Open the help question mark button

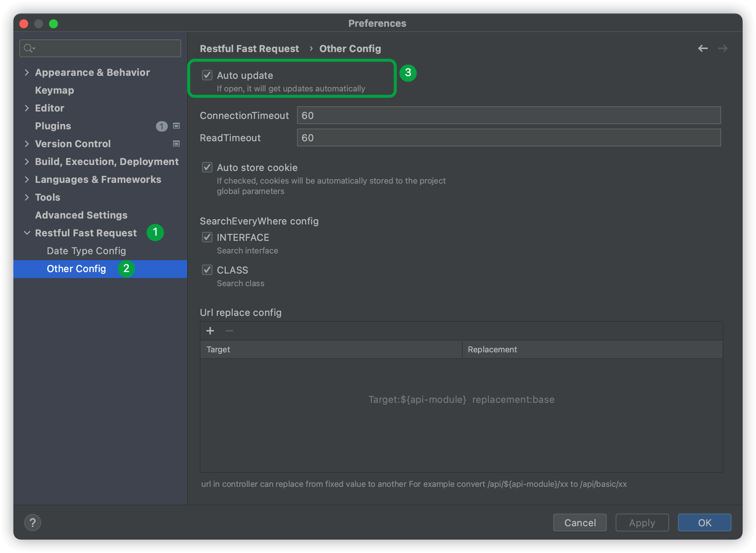[x=33, y=523]
